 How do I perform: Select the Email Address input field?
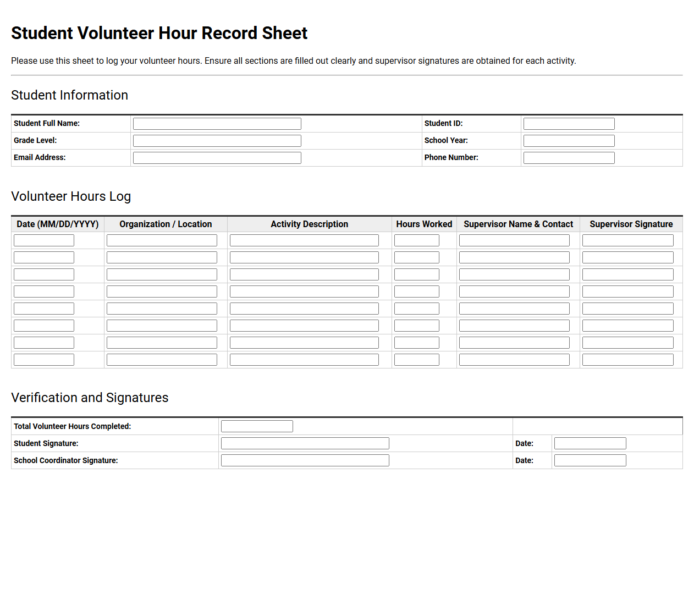pyautogui.click(x=217, y=158)
